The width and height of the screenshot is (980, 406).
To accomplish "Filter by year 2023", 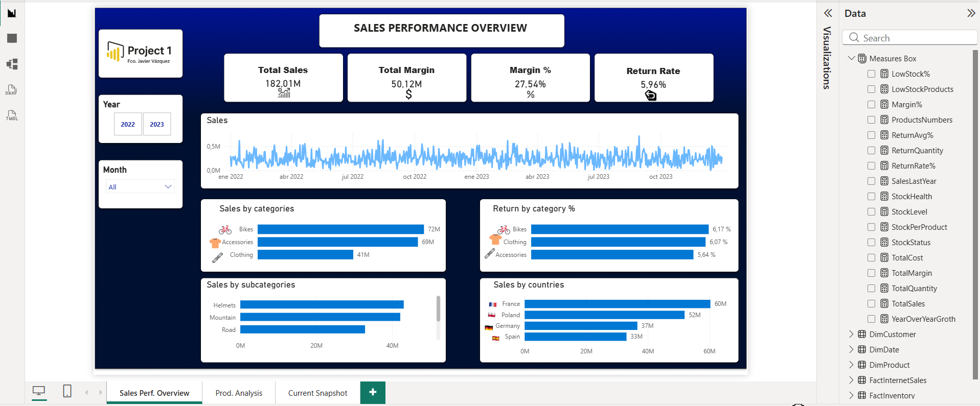I will [x=157, y=124].
